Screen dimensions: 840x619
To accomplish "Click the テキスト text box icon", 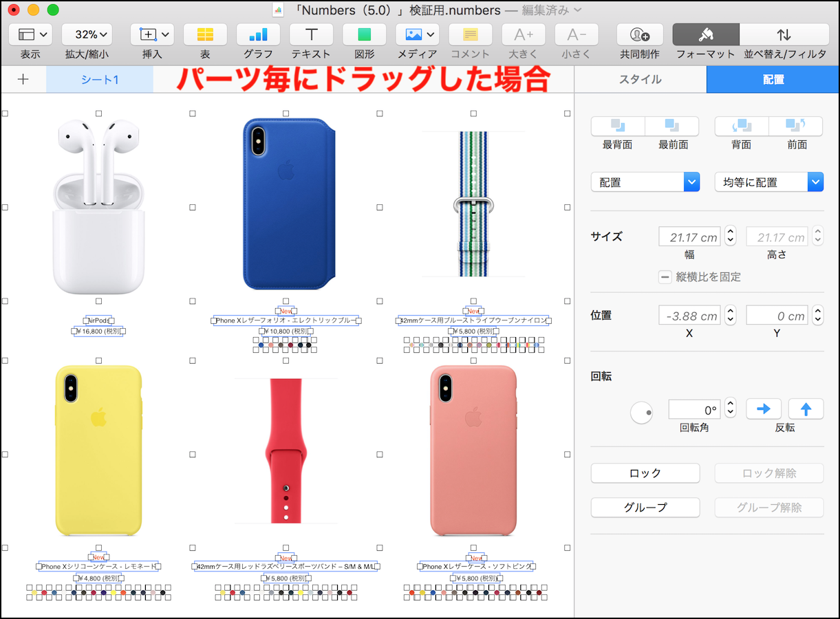I will tap(311, 34).
